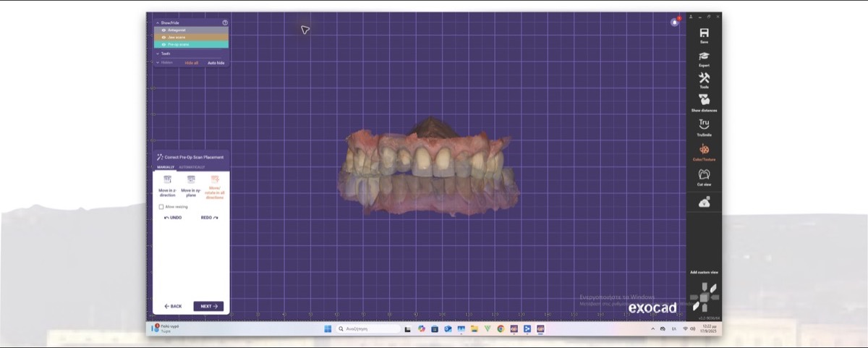The height and width of the screenshot is (348, 868).
Task: Select Move in z-direction mode
Action: tap(167, 185)
